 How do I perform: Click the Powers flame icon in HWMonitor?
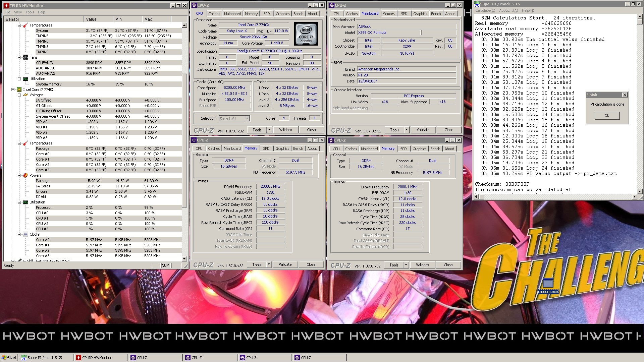(25, 175)
